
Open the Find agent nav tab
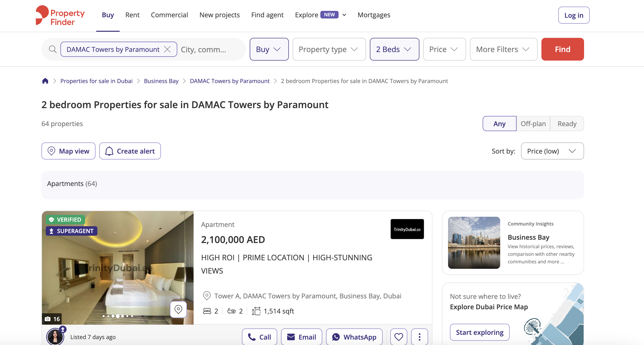[267, 15]
